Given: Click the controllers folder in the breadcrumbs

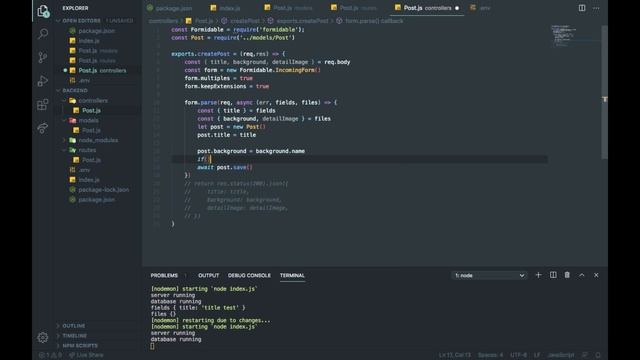Looking at the screenshot, I should coord(163,21).
